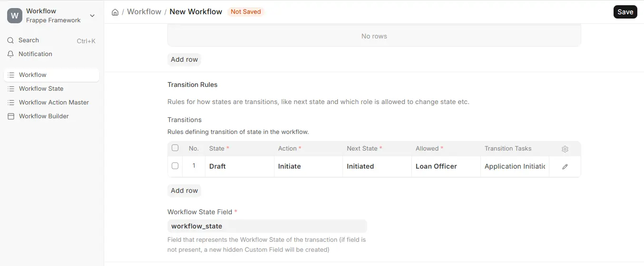Image resolution: width=644 pixels, height=266 pixels.
Task: Click the Workflow app logo W
Action: click(15, 16)
